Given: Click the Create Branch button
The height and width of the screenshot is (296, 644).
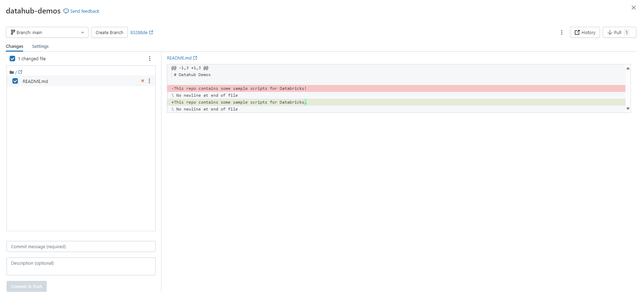Looking at the screenshot, I should tap(109, 32).
